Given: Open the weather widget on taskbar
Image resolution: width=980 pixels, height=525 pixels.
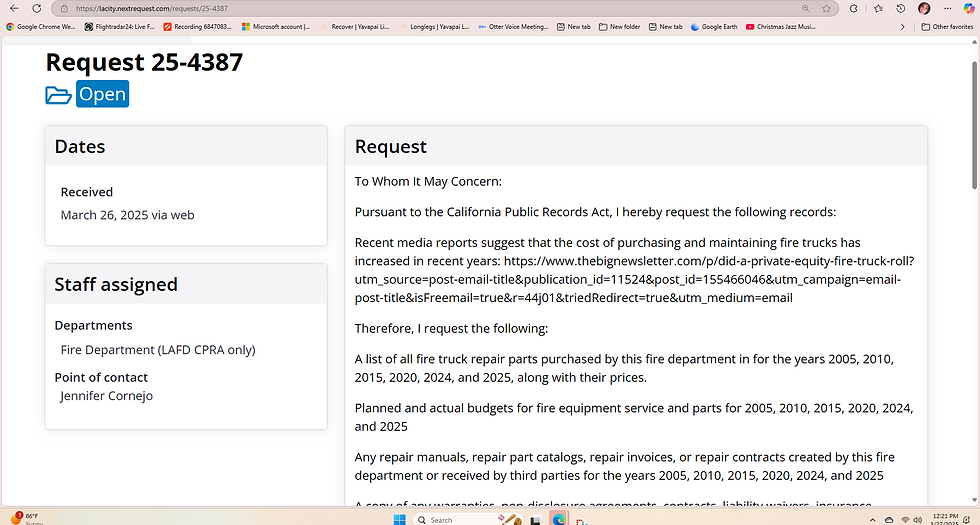Looking at the screenshot, I should click(x=25, y=519).
